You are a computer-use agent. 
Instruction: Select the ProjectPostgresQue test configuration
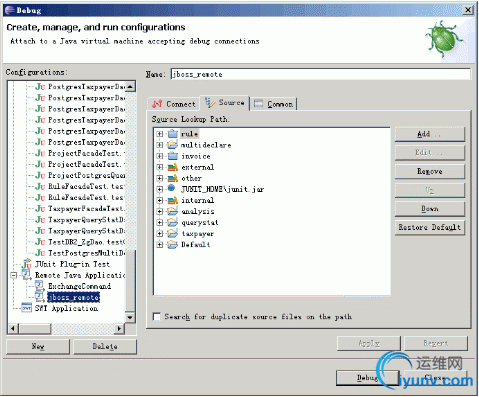(87, 175)
